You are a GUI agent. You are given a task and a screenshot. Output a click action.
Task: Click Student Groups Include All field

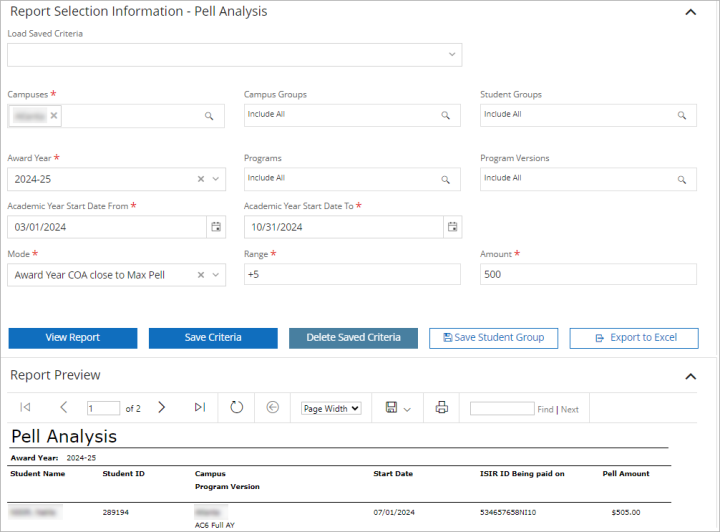588,115
